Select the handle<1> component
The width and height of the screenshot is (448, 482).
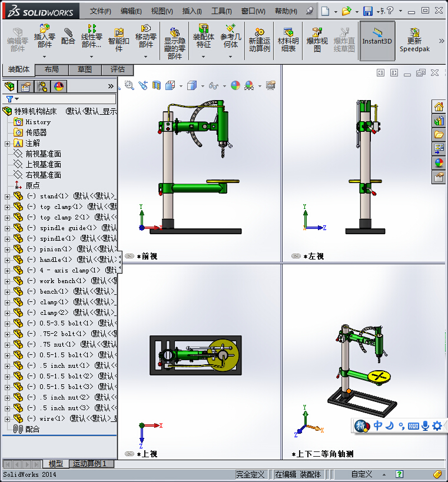[56, 260]
